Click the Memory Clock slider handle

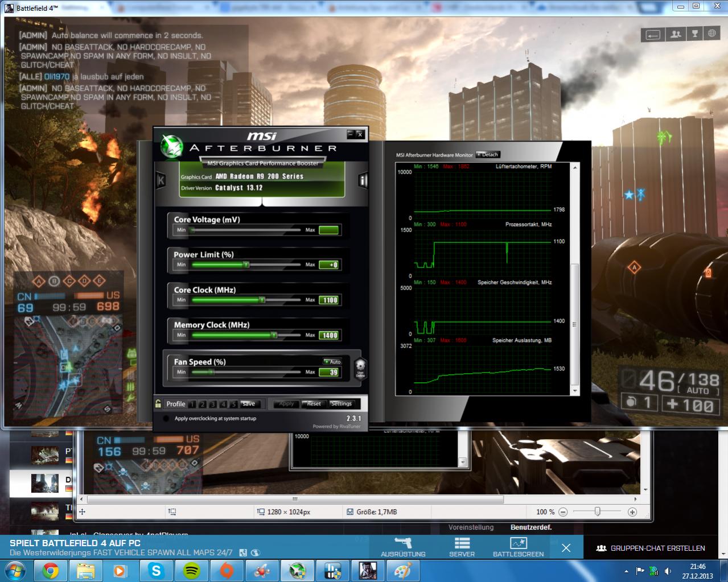click(274, 335)
